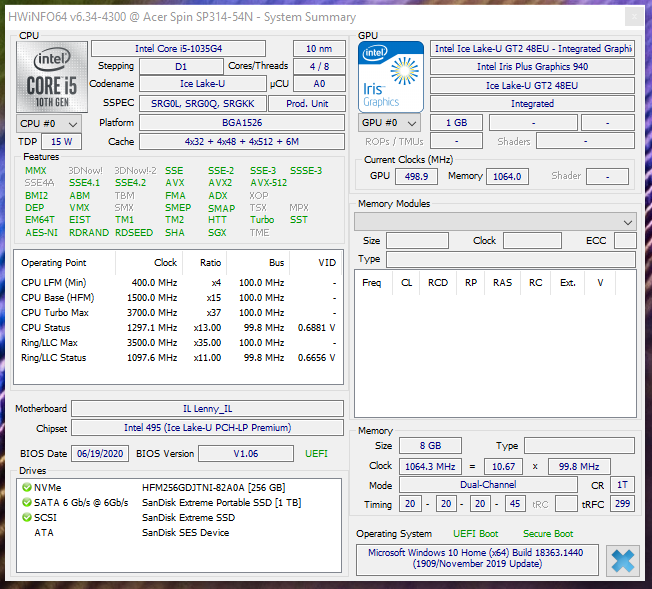Click the Intel Iris Plus Graphics 940 field
The image size is (652, 589).
click(x=532, y=67)
